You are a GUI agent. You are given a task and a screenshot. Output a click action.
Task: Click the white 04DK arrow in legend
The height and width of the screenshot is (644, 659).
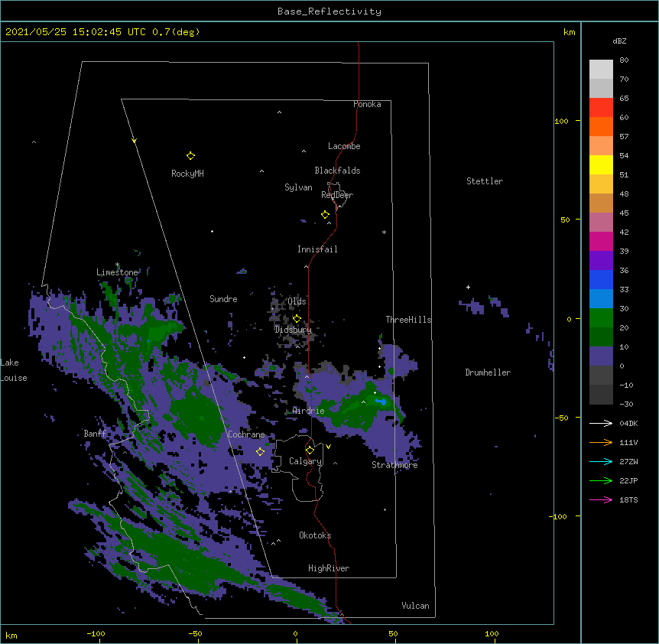601,423
